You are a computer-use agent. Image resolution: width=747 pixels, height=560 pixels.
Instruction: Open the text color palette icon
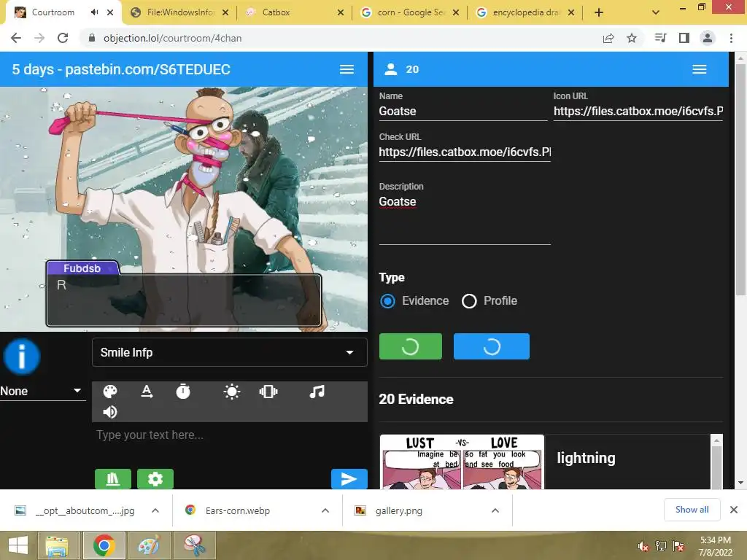[x=110, y=392]
